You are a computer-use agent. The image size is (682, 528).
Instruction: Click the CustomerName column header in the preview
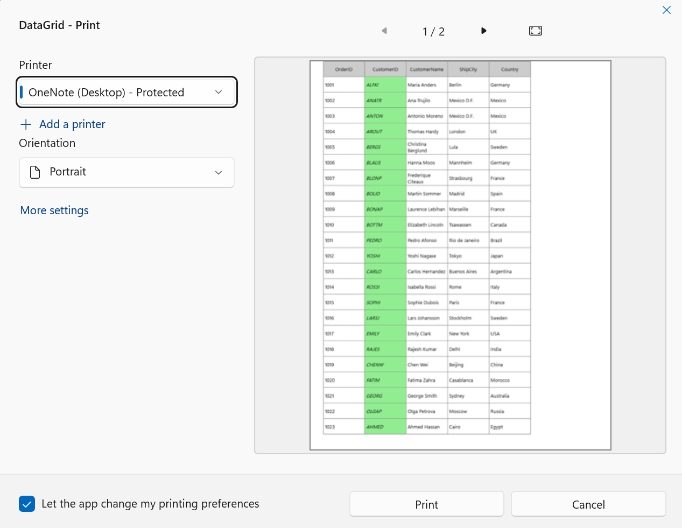pos(427,69)
